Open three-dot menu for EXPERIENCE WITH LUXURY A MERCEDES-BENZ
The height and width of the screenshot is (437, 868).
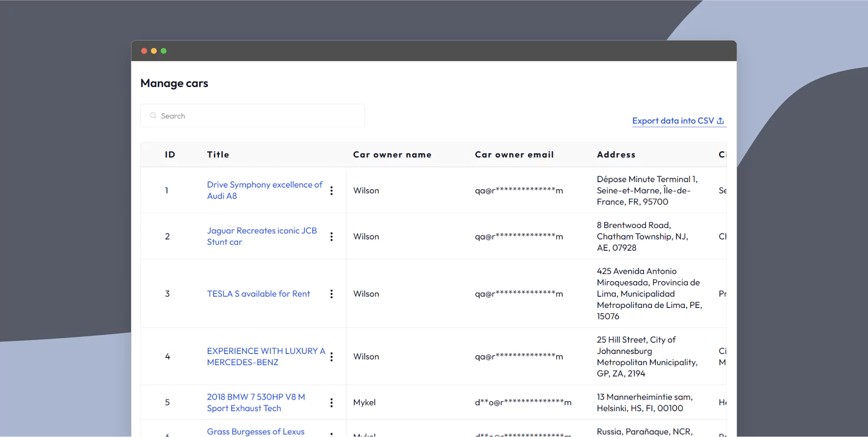[x=331, y=357]
